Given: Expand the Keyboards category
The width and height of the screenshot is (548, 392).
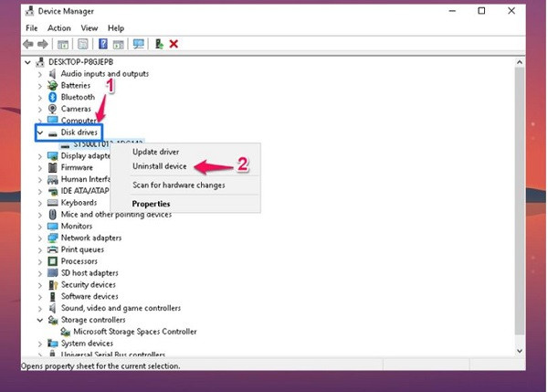Looking at the screenshot, I should pyautogui.click(x=40, y=203).
